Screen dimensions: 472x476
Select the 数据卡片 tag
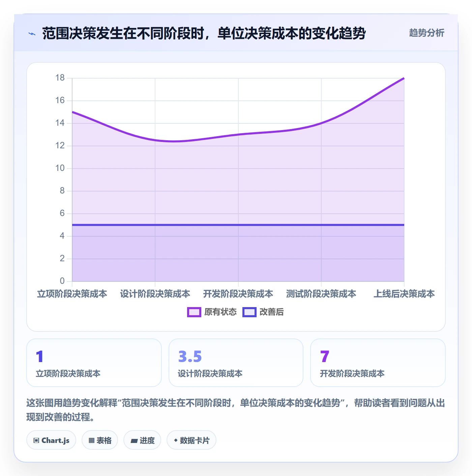pos(191,440)
